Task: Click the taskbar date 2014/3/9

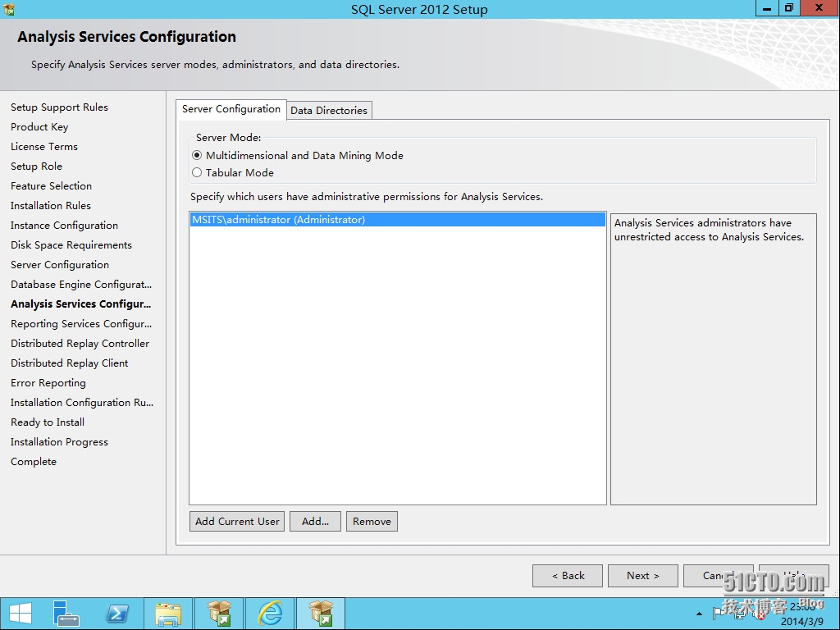Action: point(802,622)
